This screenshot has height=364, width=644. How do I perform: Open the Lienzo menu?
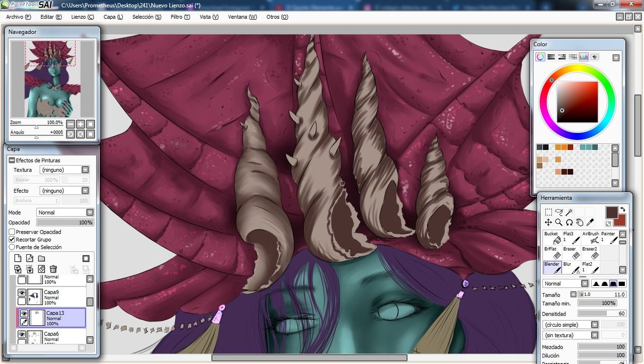[83, 17]
